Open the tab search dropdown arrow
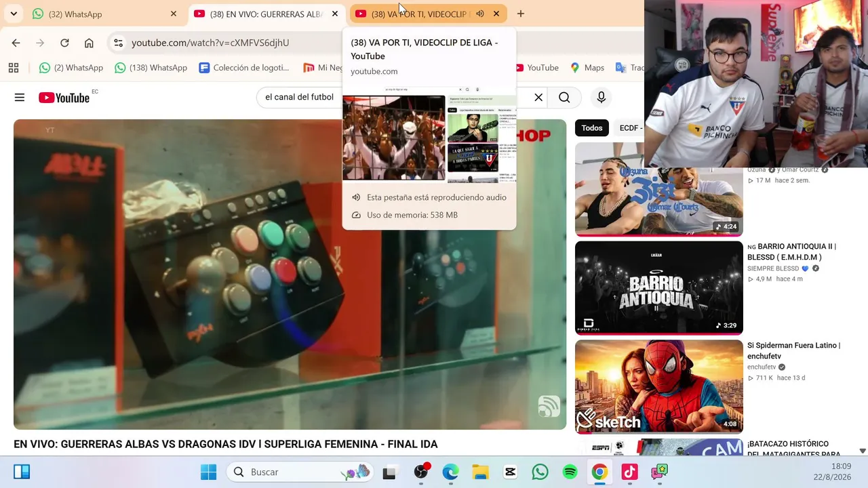The height and width of the screenshot is (488, 868). [14, 14]
